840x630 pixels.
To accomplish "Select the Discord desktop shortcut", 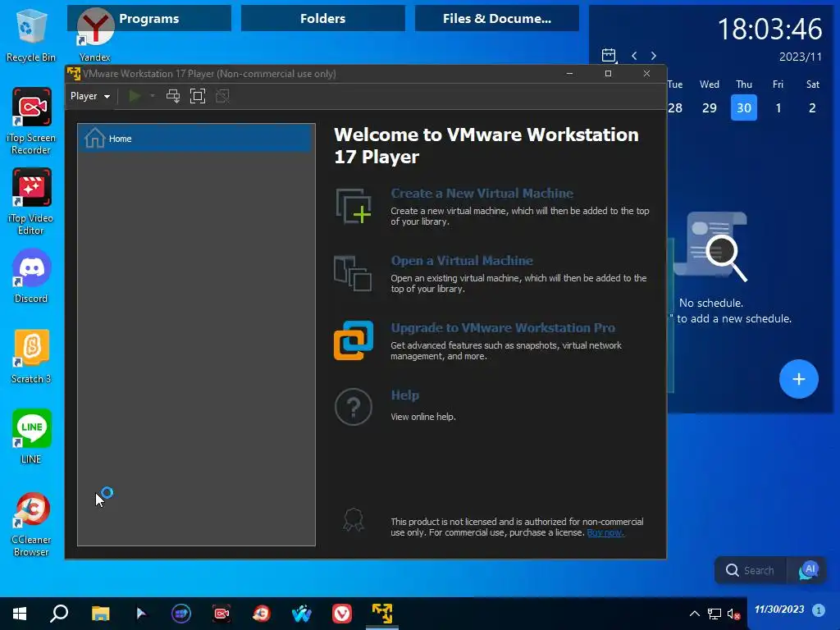I will click(x=31, y=276).
